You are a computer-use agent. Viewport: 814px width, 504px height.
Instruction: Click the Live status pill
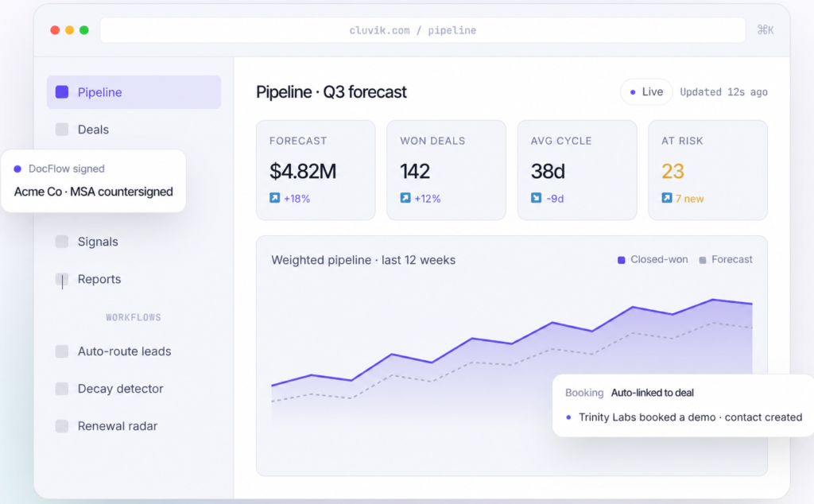(646, 92)
